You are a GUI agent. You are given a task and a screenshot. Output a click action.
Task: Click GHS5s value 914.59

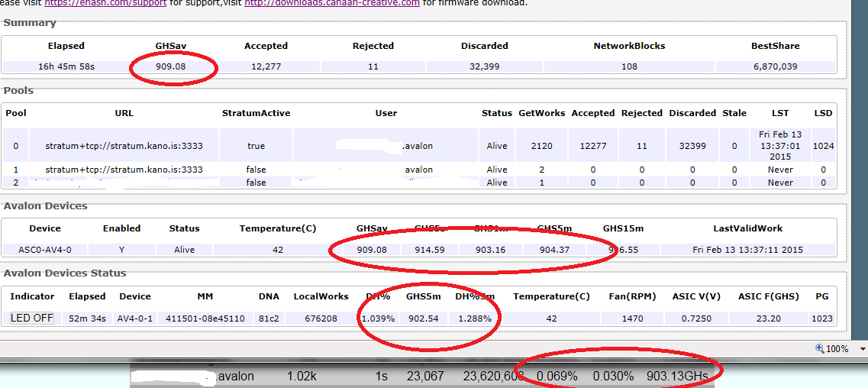(x=430, y=250)
